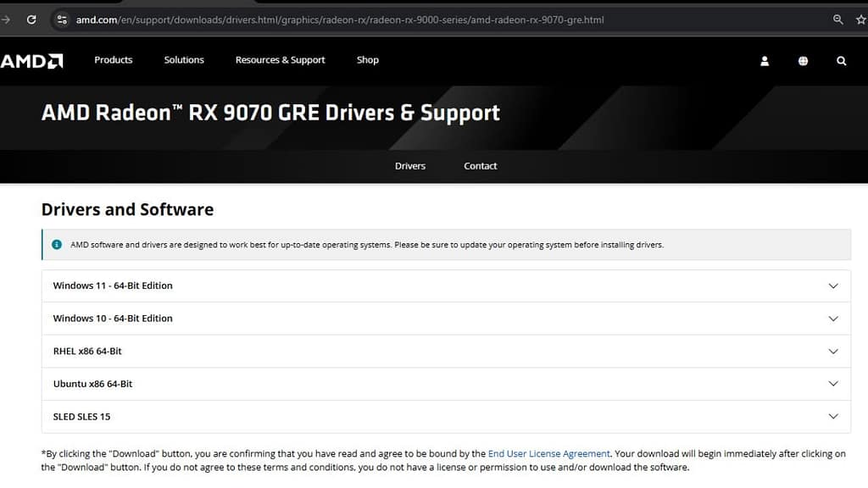Click the zoom magnifier icon in address bar
Viewport: 868px width, 488px height.
coord(838,19)
